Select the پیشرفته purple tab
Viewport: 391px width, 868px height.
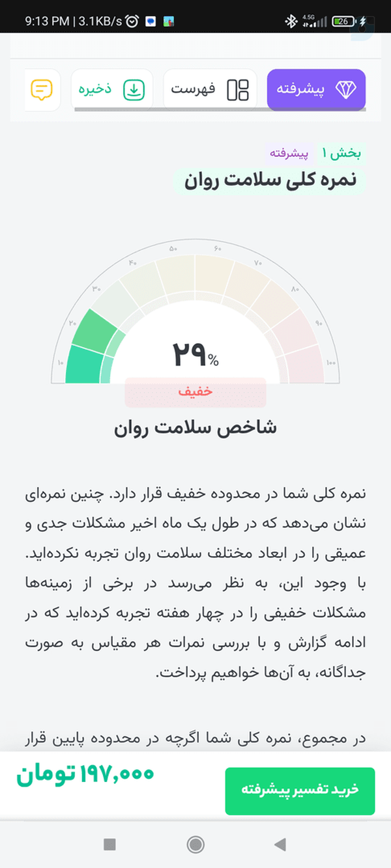point(316,89)
